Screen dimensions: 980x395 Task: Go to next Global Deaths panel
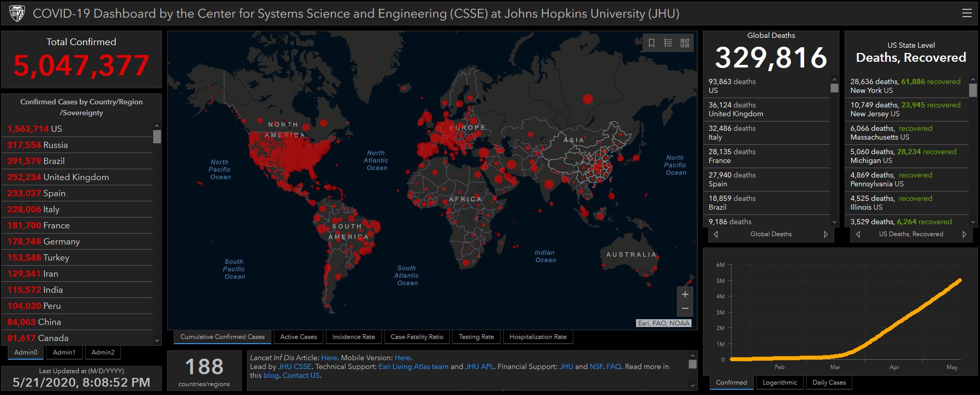tap(826, 234)
